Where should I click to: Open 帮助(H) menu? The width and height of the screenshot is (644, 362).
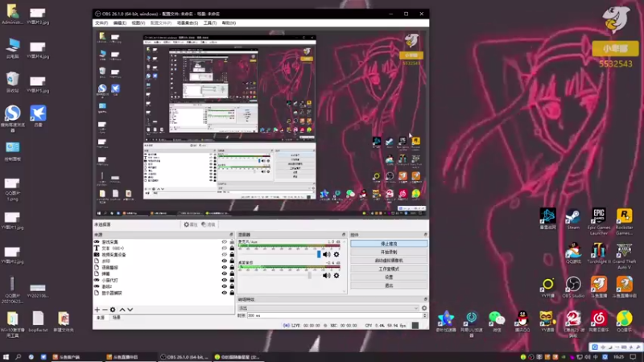click(x=229, y=23)
